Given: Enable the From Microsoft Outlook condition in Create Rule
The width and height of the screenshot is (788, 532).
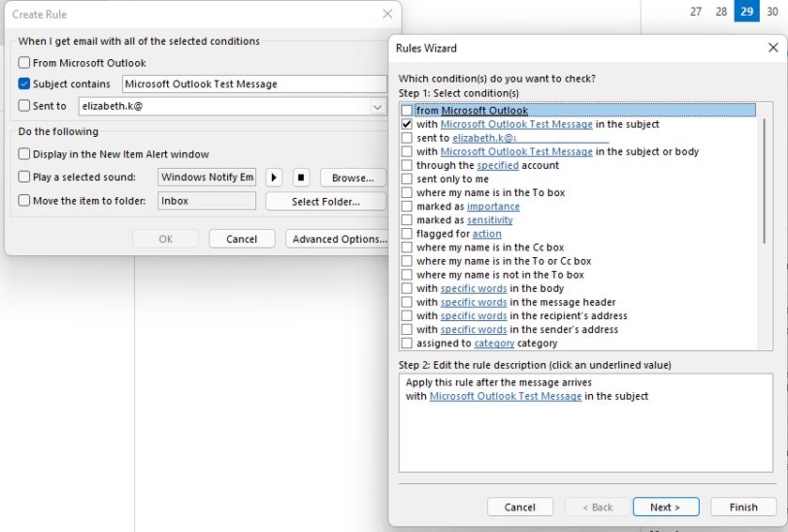Looking at the screenshot, I should 24,63.
